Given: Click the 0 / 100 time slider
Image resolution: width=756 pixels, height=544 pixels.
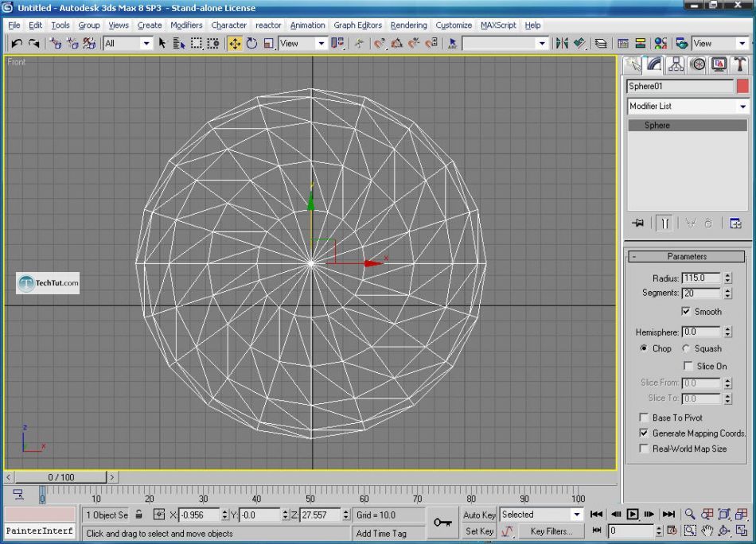Looking at the screenshot, I should [60, 477].
